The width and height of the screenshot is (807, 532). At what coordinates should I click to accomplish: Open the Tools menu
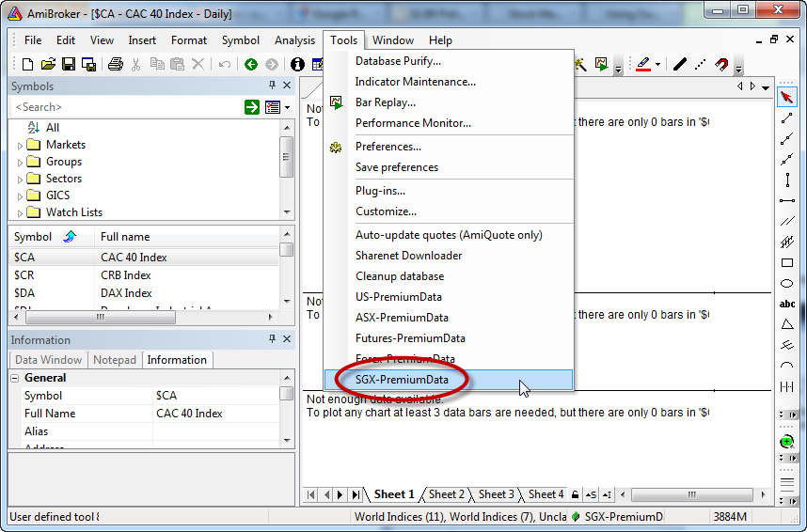pos(344,40)
